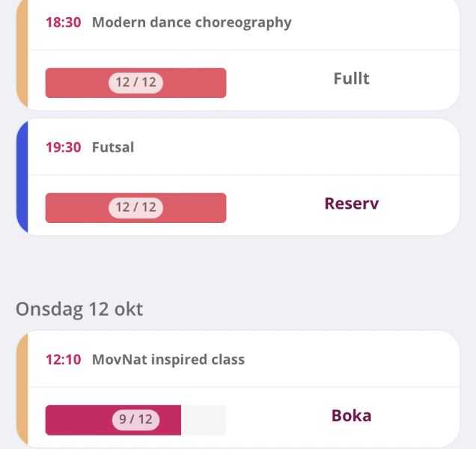
Task: Click Boka to book MovNat class
Action: pos(352,415)
